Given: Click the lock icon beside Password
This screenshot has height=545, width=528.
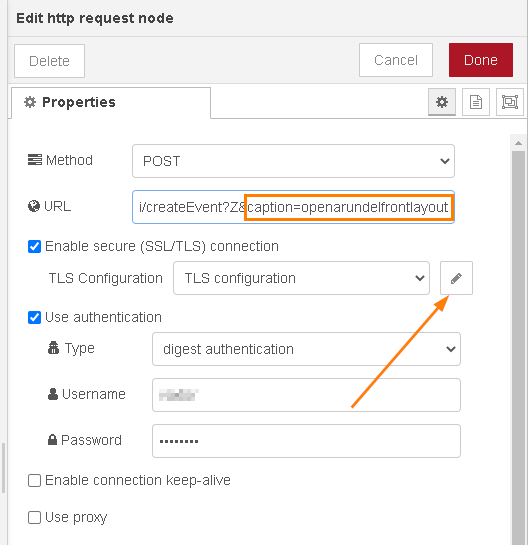Looking at the screenshot, I should pyautogui.click(x=52, y=440).
